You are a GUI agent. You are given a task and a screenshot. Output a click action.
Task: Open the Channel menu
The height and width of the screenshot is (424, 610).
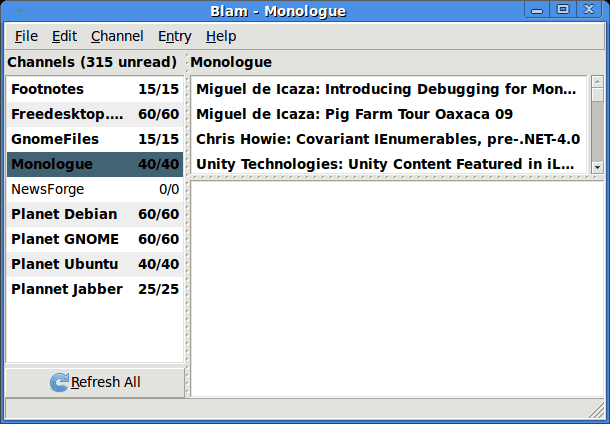pos(117,36)
